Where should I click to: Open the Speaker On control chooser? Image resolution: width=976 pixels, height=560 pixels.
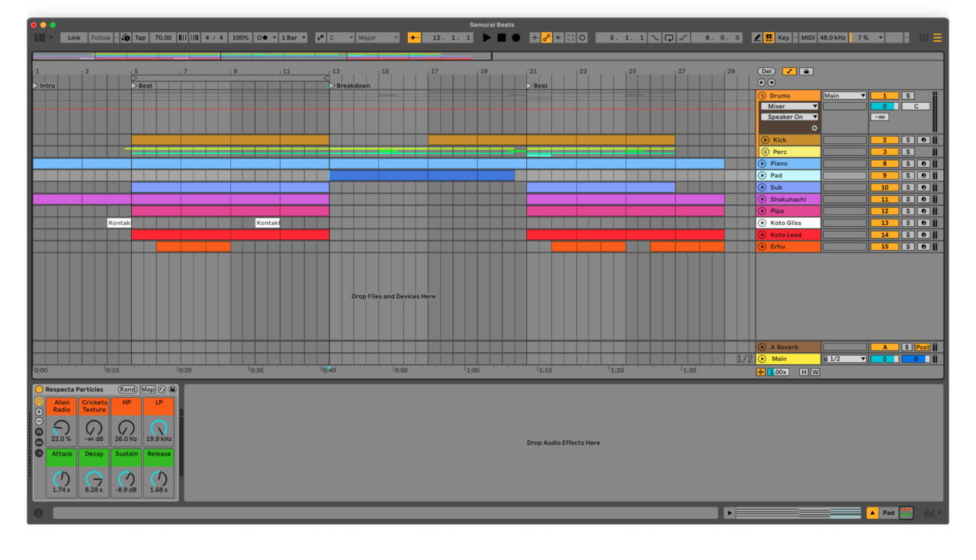(x=789, y=117)
